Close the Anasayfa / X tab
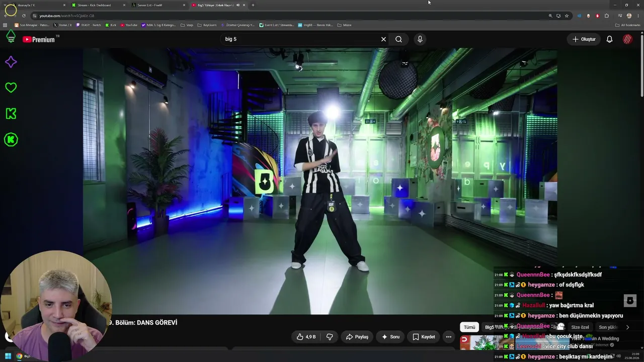Image resolution: width=644 pixels, height=362 pixels. tap(64, 5)
